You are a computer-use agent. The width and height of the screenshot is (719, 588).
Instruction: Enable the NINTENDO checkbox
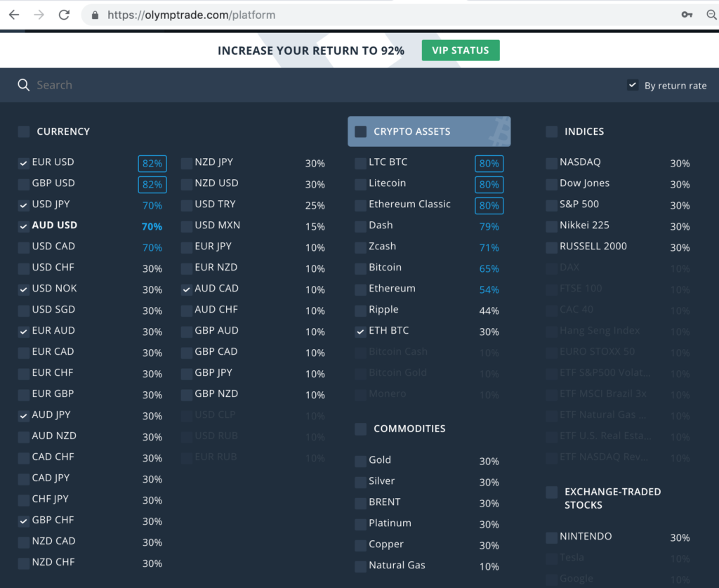point(551,537)
